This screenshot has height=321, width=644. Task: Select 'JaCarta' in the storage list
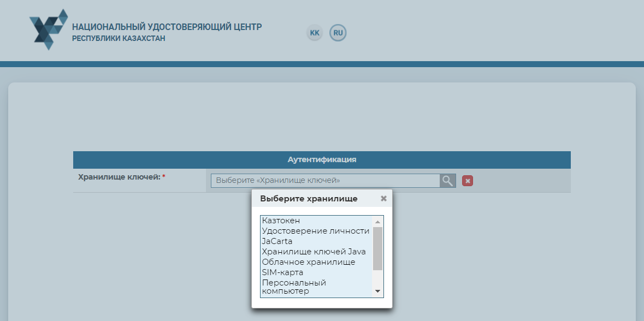pos(277,241)
